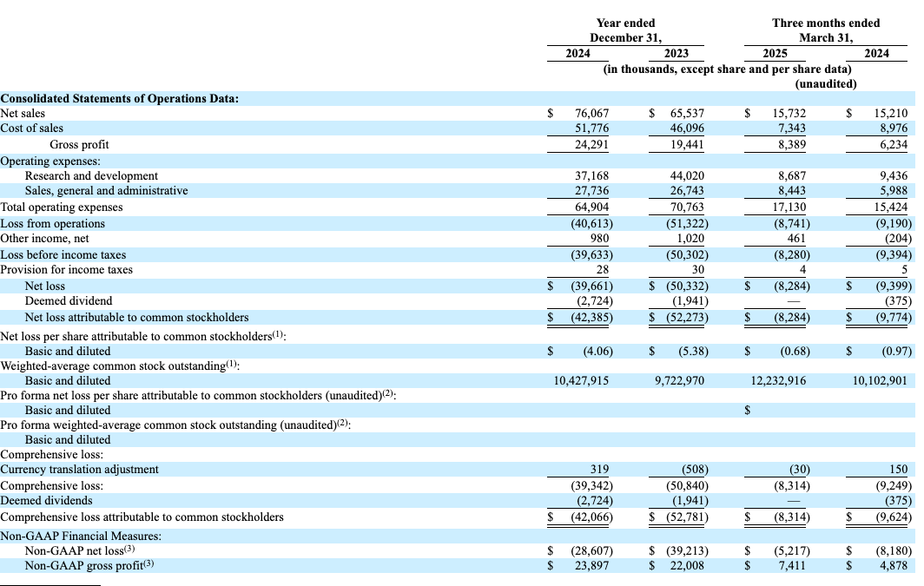Viewport: 924px width, 586px height.
Task: Click Consolidated Statements of Operations Data heading
Action: pos(120,98)
